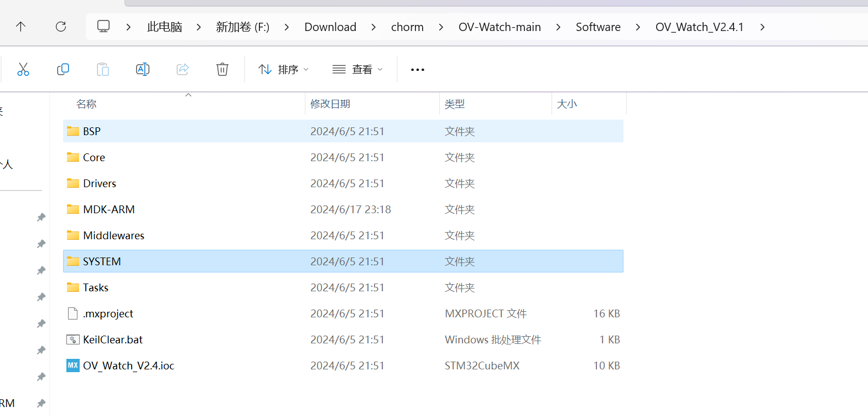The height and width of the screenshot is (417, 868).
Task: Navigate to chorm breadcrumb
Action: (407, 27)
